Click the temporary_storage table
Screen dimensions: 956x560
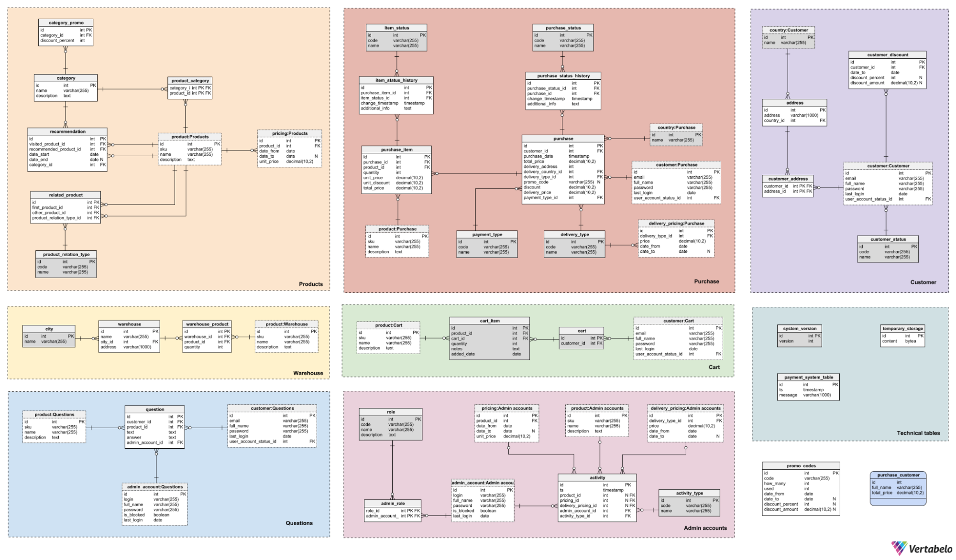pos(902,335)
